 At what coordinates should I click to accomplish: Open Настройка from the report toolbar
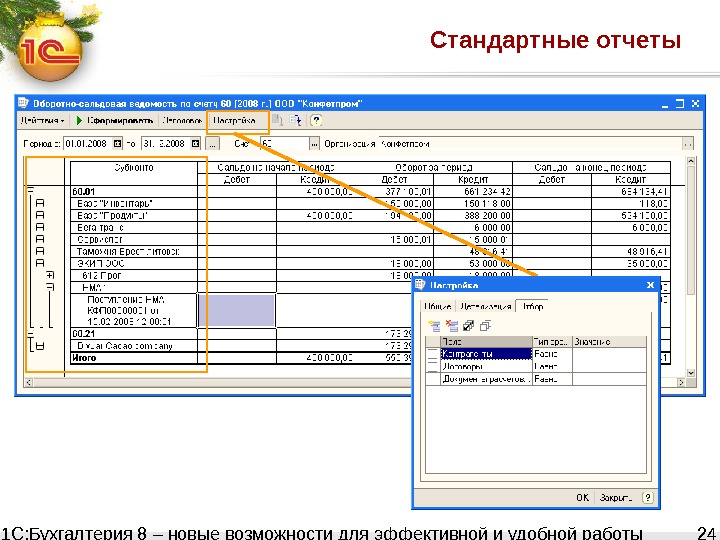pyautogui.click(x=234, y=121)
